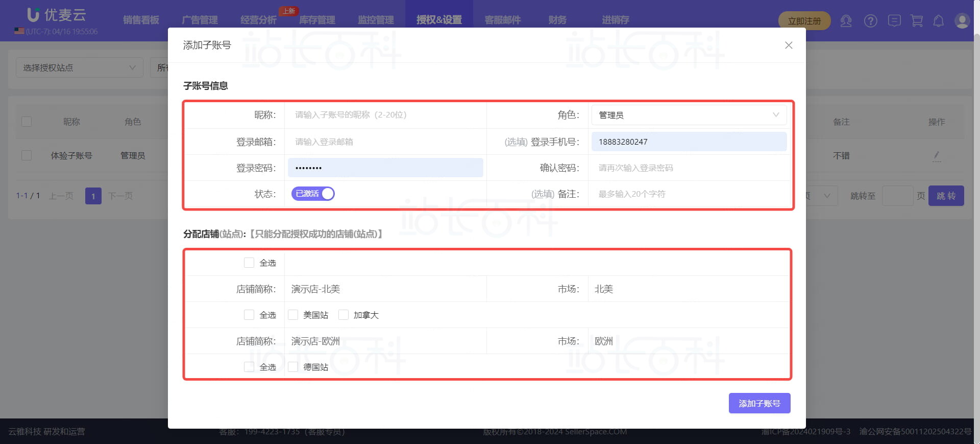Open the feedback message icon

click(x=894, y=21)
